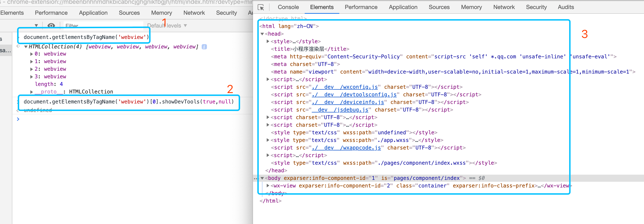This screenshot has height=224, width=644.
Task: Click the showDevTools(true,null) command
Action: [129, 102]
